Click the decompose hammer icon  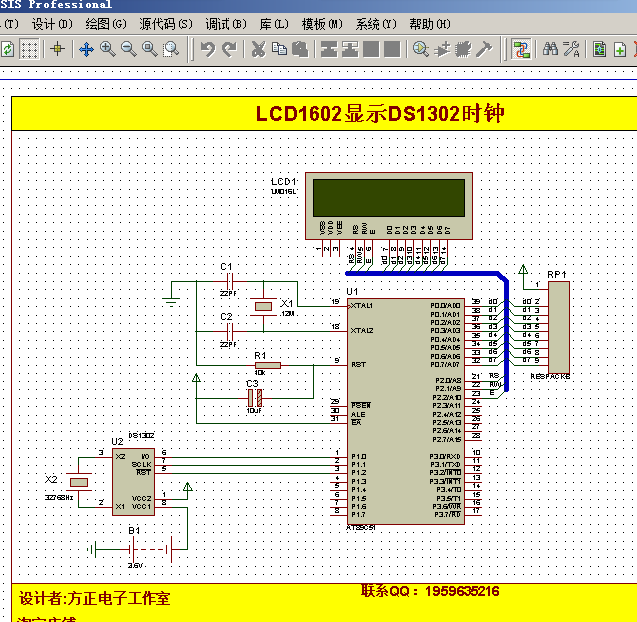(484, 50)
